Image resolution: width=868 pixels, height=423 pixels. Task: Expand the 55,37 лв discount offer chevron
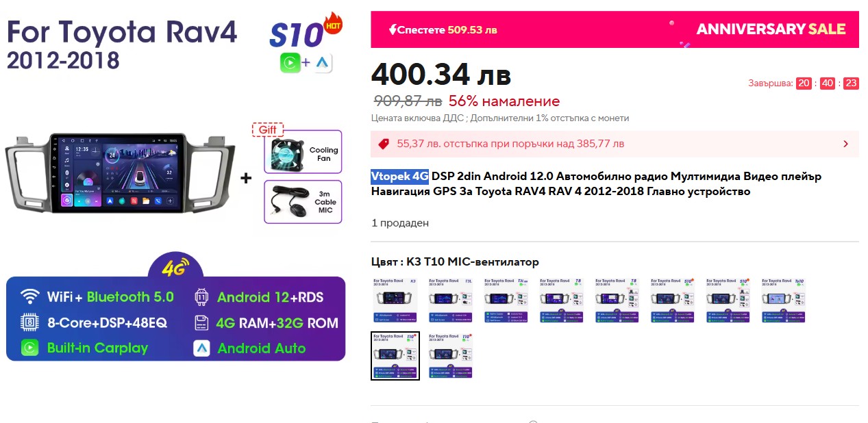845,144
